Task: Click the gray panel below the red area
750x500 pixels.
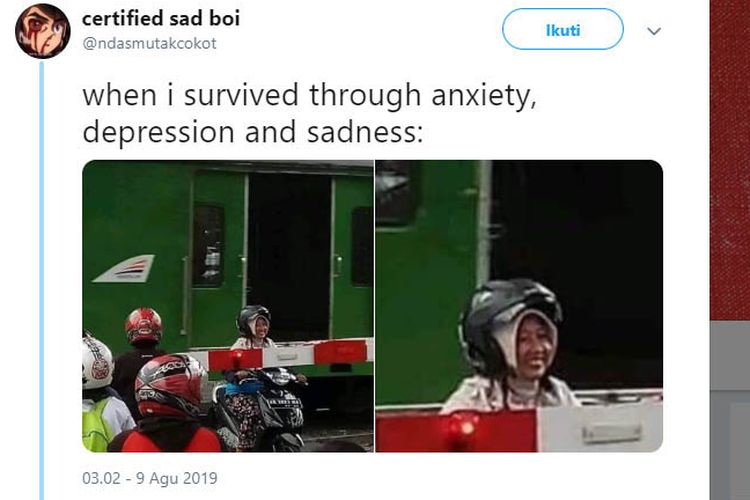Action: pos(730,411)
